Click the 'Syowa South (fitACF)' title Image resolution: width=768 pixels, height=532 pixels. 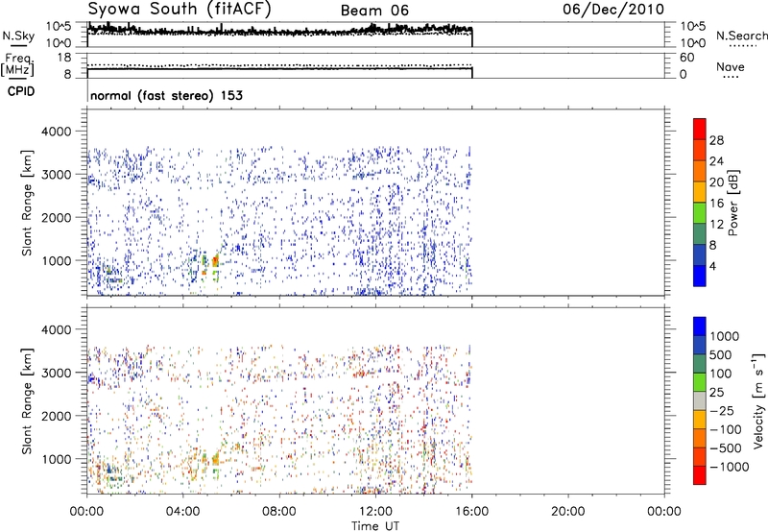coord(179,9)
